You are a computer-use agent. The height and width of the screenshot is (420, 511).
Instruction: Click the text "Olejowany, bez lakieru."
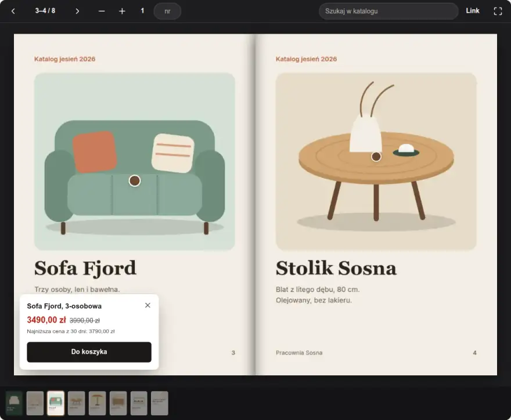click(x=314, y=300)
